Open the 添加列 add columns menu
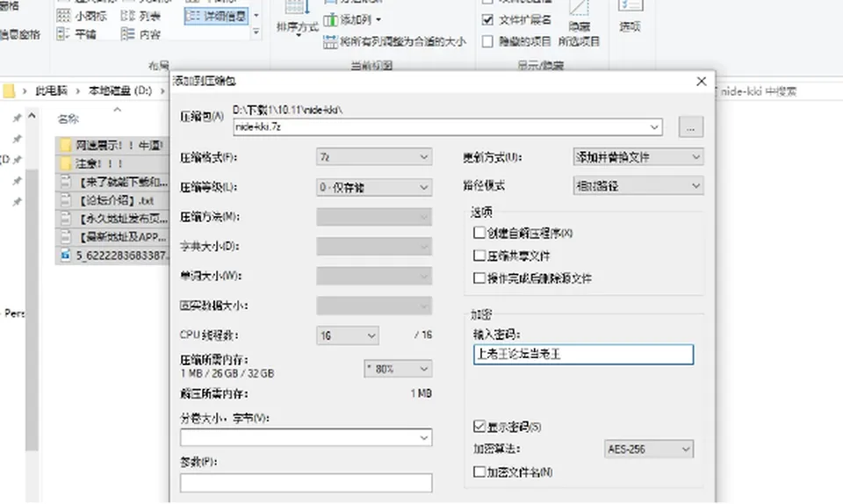Screen dimensions: 843x504 (353, 20)
